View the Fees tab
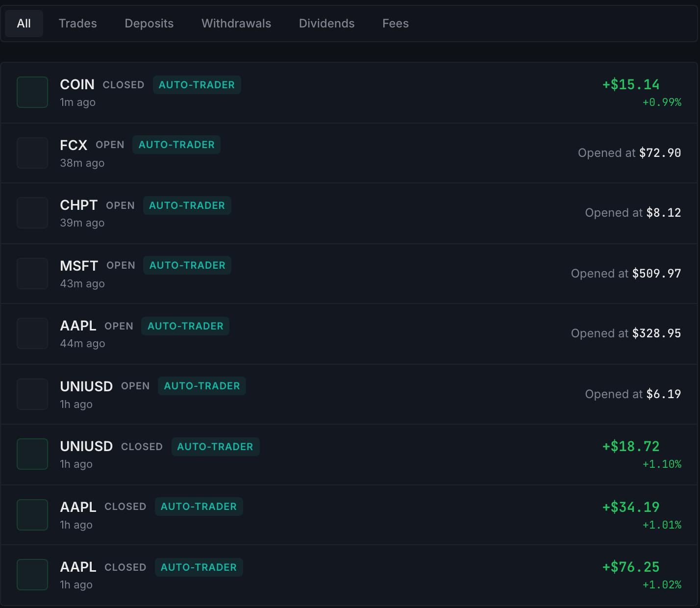The width and height of the screenshot is (700, 608). (396, 24)
